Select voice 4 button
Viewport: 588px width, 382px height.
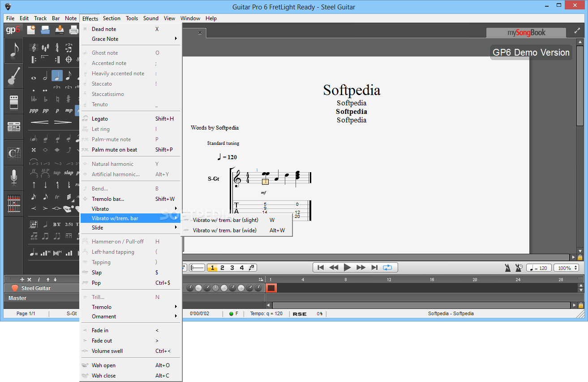point(242,268)
